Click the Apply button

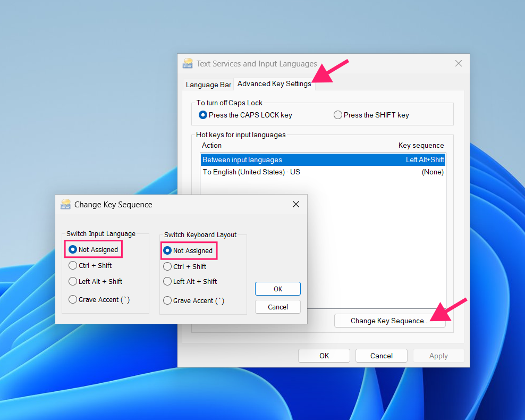(438, 356)
